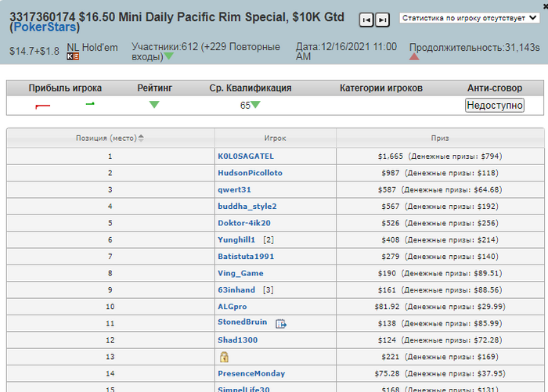The height and width of the screenshot is (392, 548).
Task: Click the $987 prize cell
Action: [440, 173]
